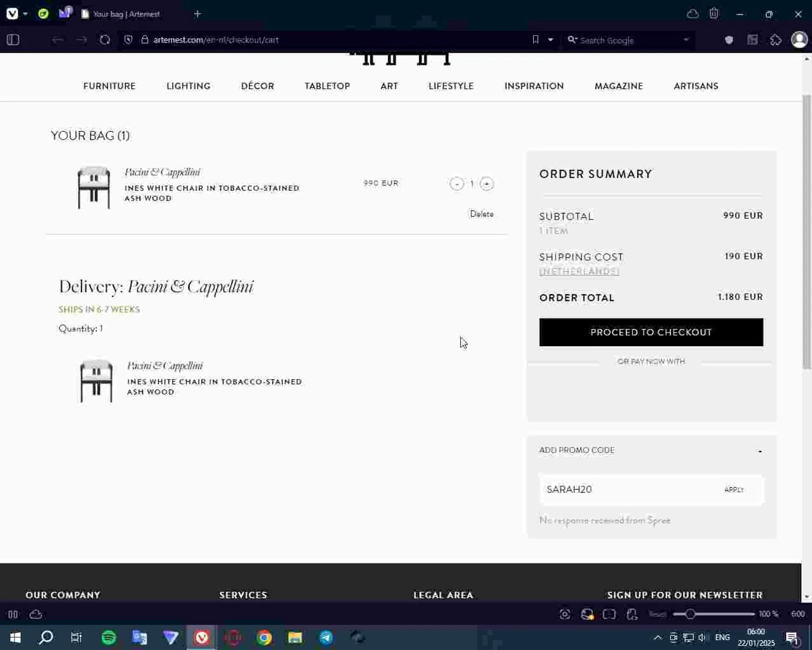Open the MAGAZINE menu

tap(619, 86)
